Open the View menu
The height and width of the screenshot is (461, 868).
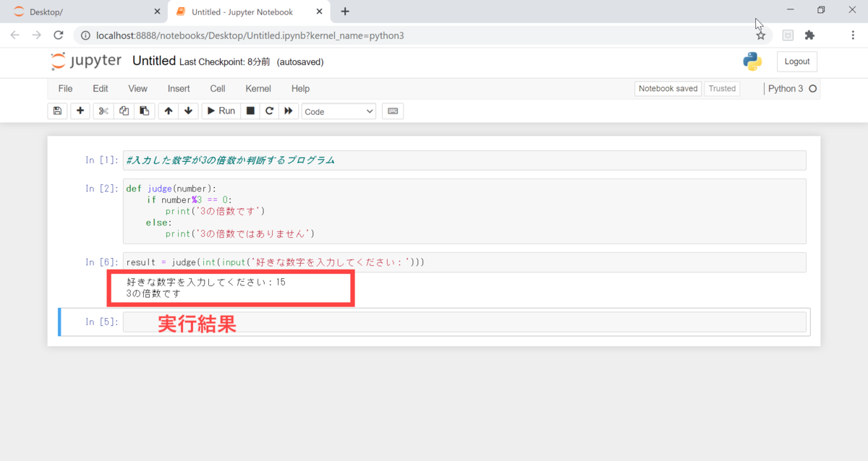click(x=138, y=88)
